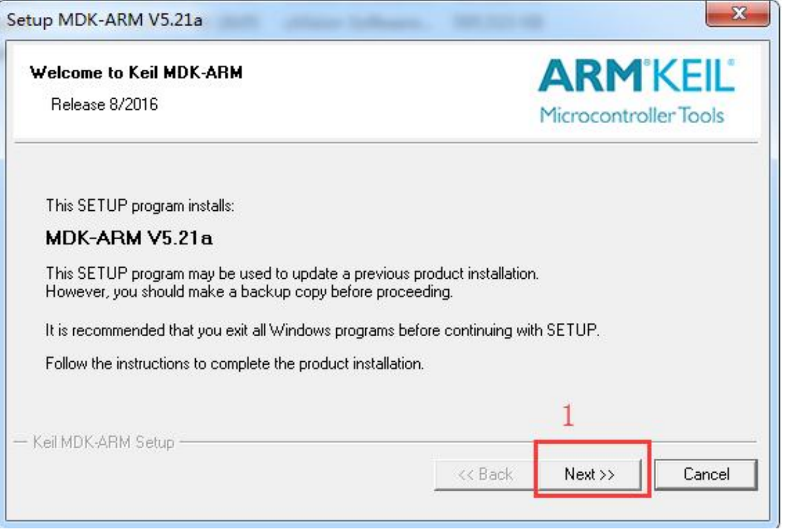Click the bold MDK-ARM V5.21a product name

click(129, 238)
